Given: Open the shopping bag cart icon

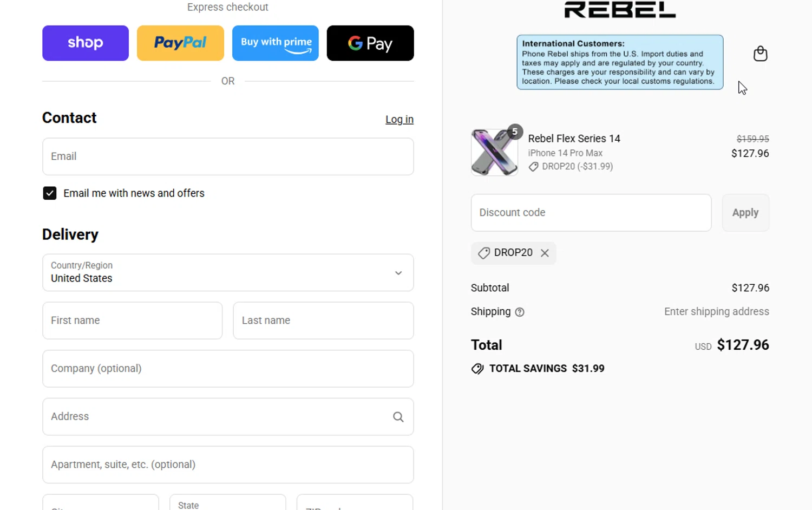Looking at the screenshot, I should coord(760,54).
